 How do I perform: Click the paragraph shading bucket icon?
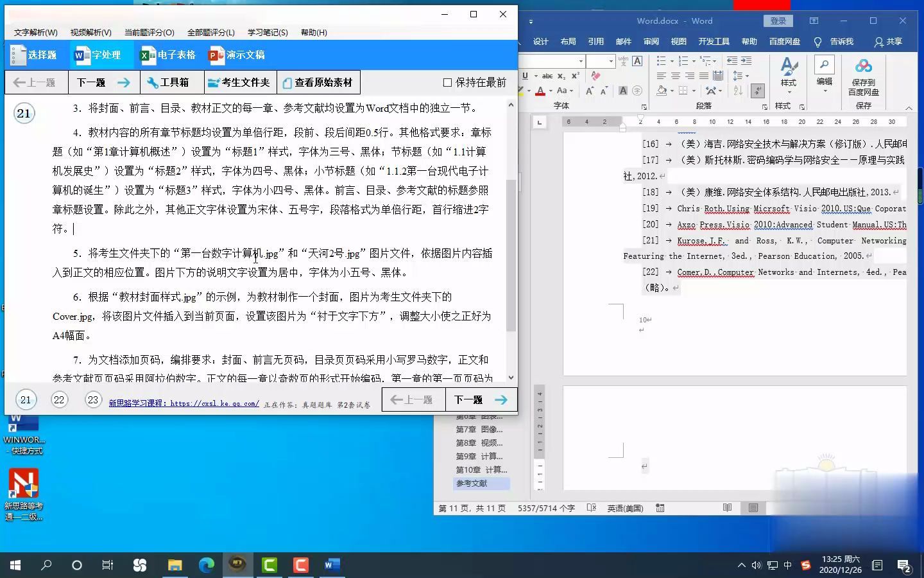tap(662, 91)
